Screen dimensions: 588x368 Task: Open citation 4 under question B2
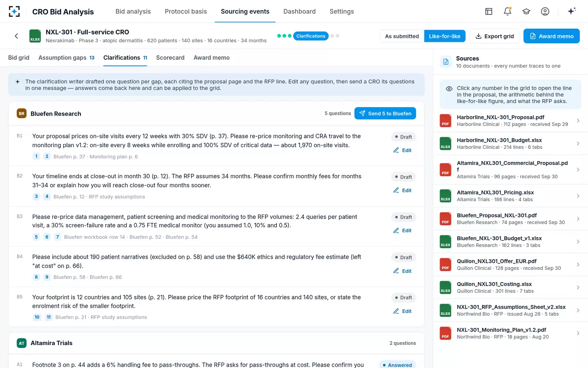click(47, 197)
